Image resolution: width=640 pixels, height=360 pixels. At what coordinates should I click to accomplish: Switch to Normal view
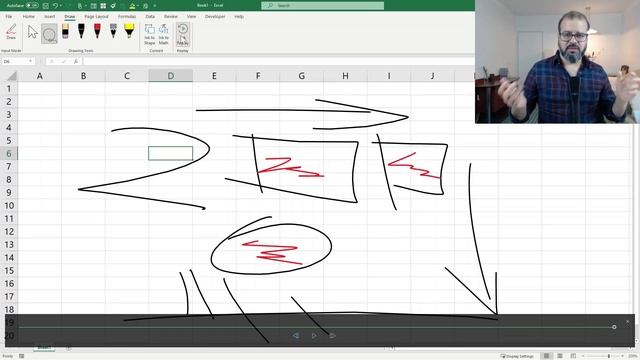pos(546,356)
